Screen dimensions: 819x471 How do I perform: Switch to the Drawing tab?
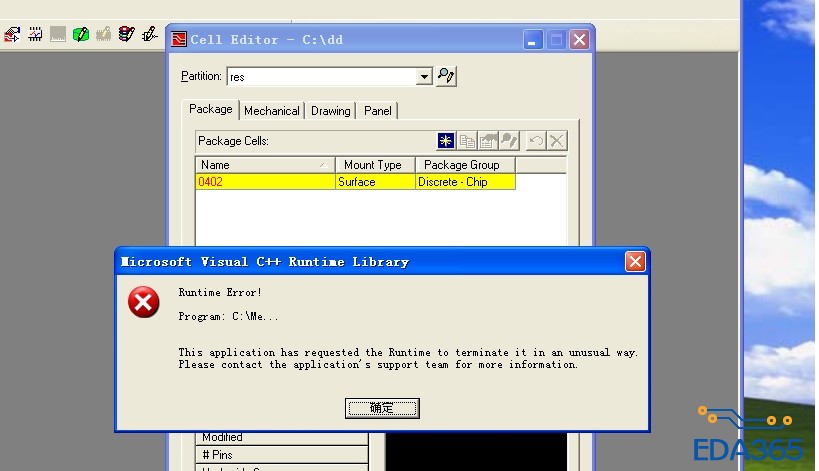pos(331,111)
